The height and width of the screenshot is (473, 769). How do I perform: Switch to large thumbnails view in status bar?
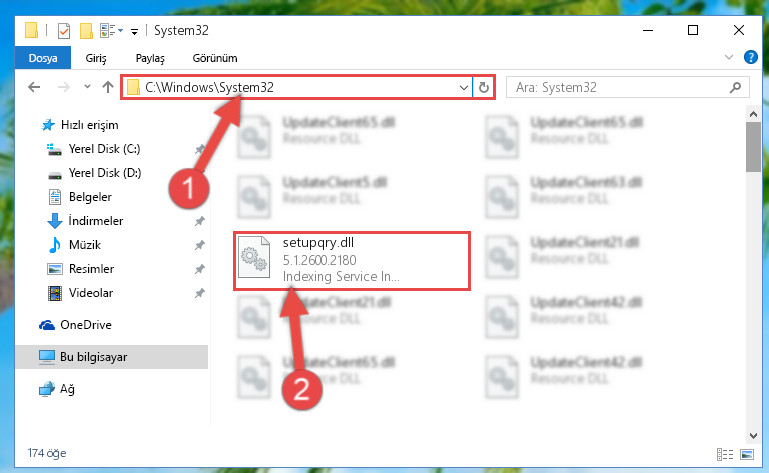coord(747,454)
